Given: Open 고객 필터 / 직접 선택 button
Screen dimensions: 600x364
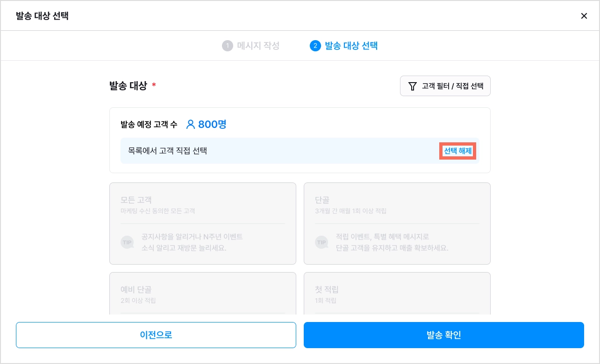Looking at the screenshot, I should [x=445, y=86].
